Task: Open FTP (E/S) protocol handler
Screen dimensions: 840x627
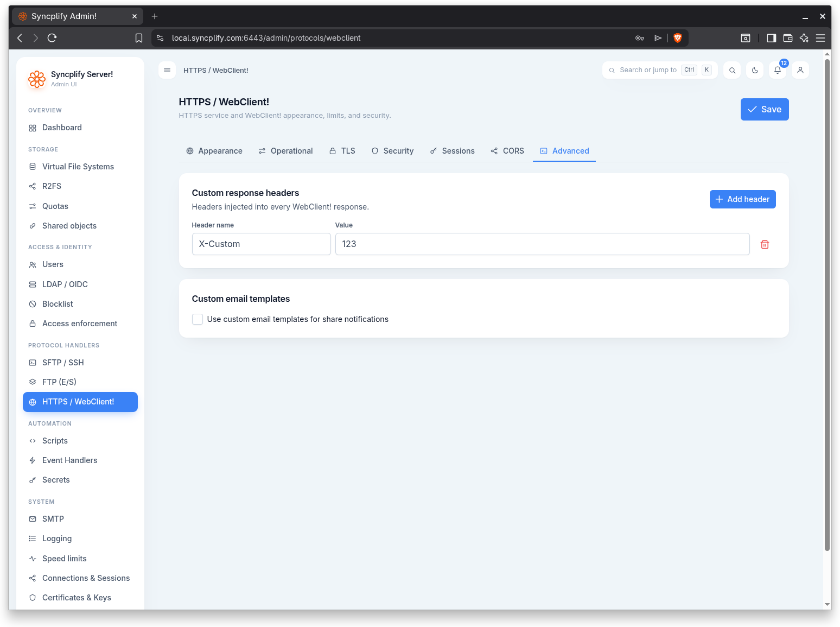Action: click(80, 382)
